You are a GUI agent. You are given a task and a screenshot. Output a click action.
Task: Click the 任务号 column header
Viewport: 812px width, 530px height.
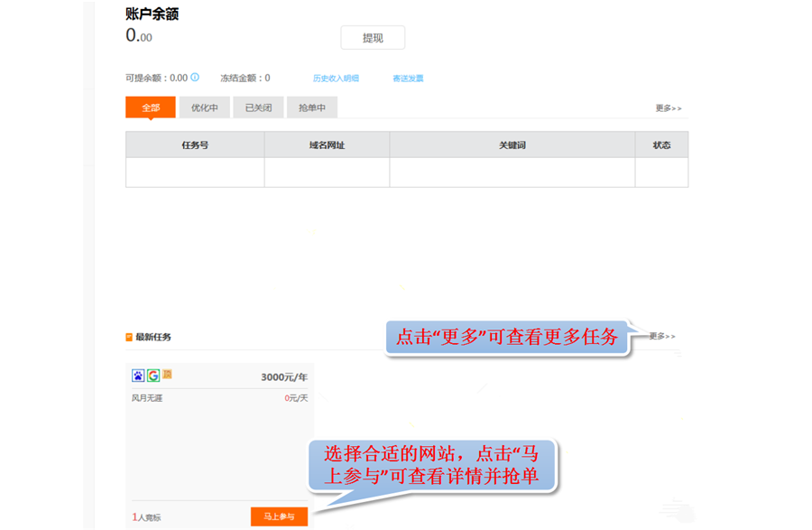(195, 144)
